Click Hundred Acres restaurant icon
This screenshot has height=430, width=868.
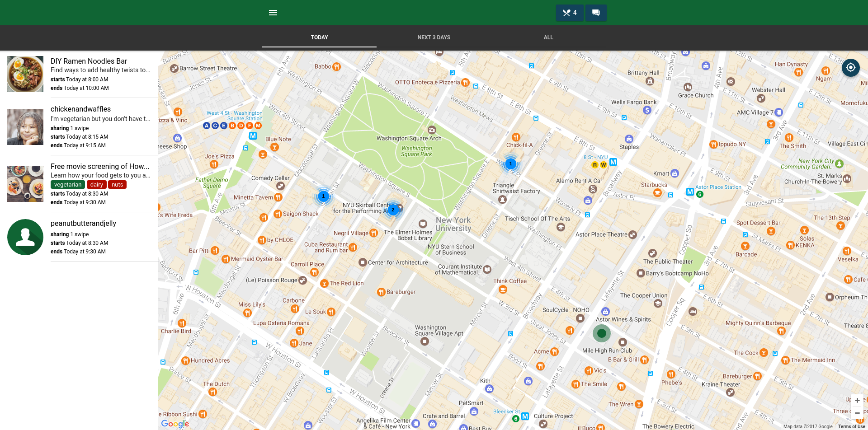point(185,361)
